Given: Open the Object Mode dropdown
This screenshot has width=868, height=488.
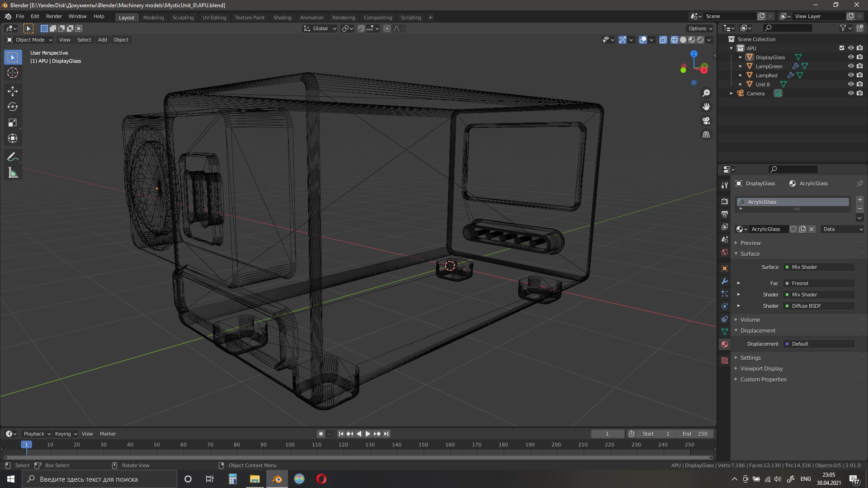Looking at the screenshot, I should click(29, 40).
